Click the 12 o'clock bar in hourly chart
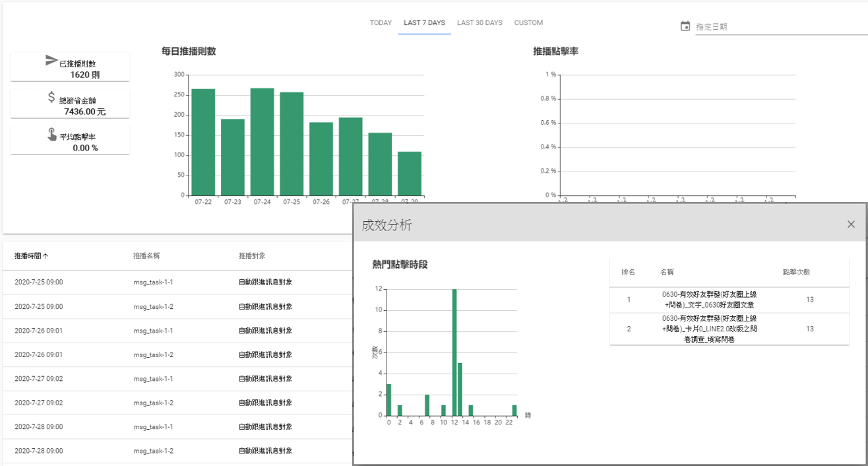 coord(454,352)
